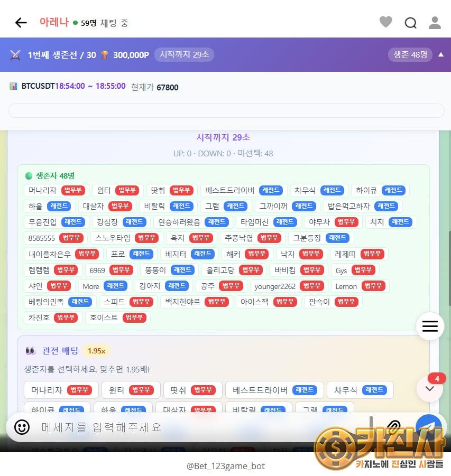This screenshot has height=476, width=451.
Task: Click the 관전 배팅 section header
Action: (x=60, y=351)
